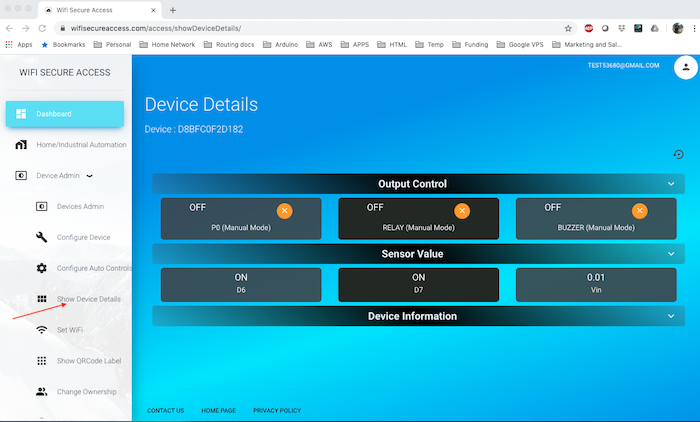This screenshot has height=422, width=700.
Task: Click the Device Admin icon
Action: click(x=21, y=175)
